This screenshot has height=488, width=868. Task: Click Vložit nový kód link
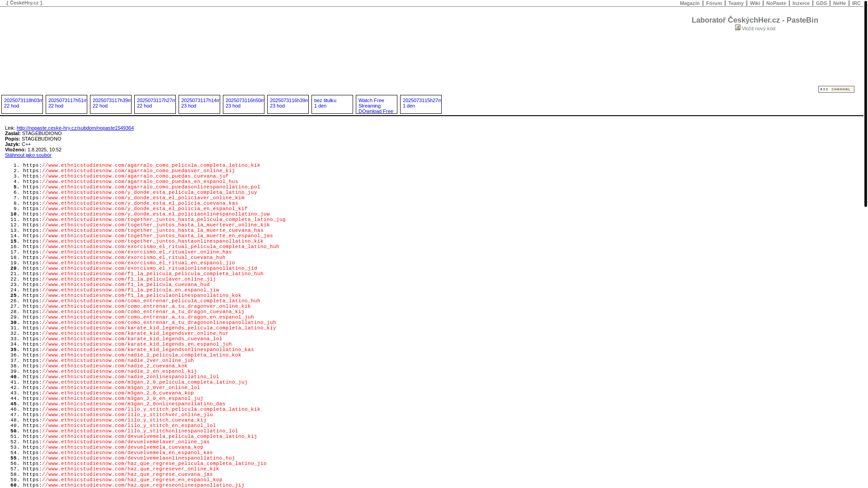(x=758, y=28)
